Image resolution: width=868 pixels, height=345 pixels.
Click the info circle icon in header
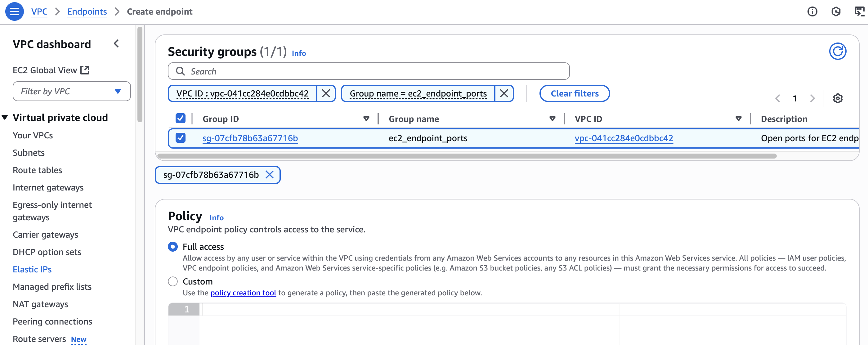coord(812,11)
